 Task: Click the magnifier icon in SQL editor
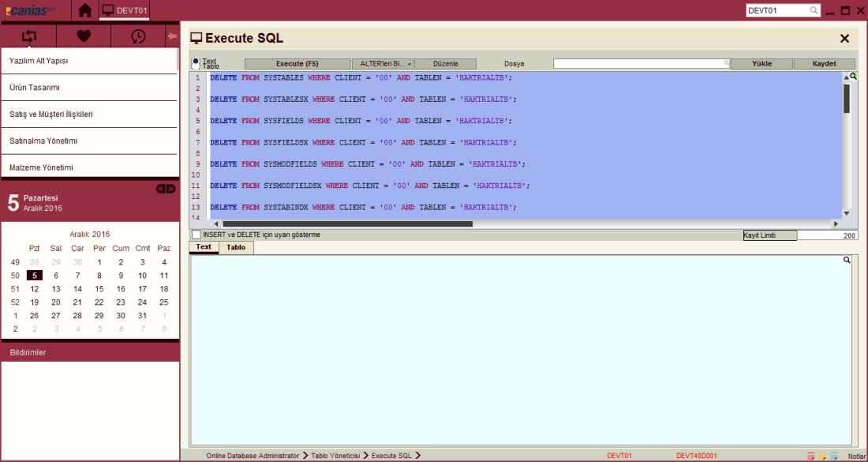[852, 77]
